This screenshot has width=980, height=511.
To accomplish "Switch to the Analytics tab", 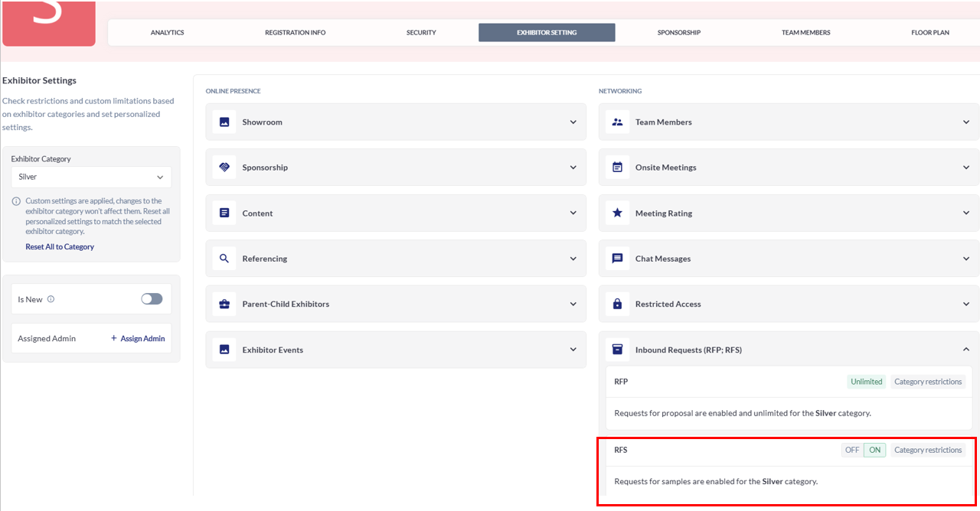I will click(x=167, y=33).
